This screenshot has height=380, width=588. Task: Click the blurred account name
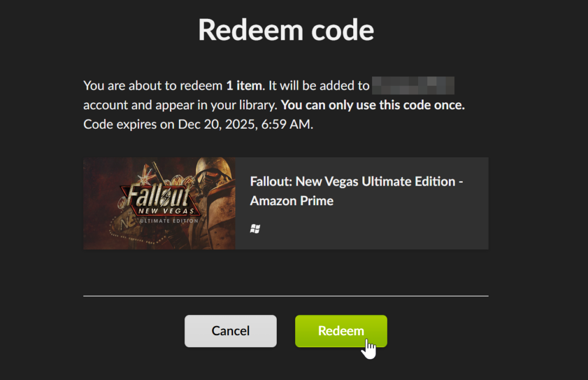pyautogui.click(x=413, y=87)
